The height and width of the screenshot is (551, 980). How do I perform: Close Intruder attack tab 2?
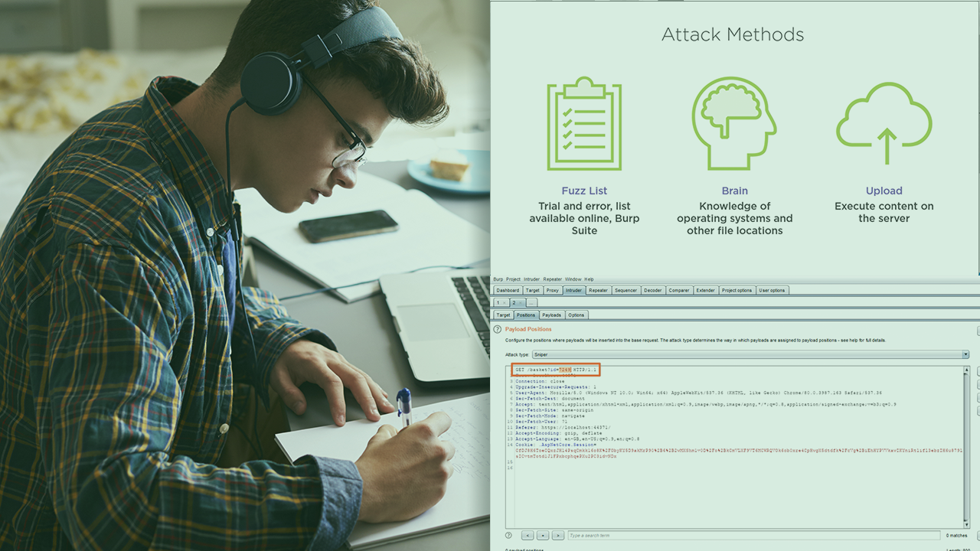(x=519, y=303)
